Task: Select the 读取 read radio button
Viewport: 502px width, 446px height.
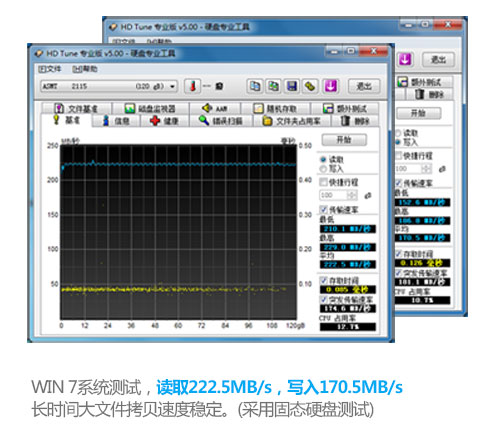Action: (323, 160)
